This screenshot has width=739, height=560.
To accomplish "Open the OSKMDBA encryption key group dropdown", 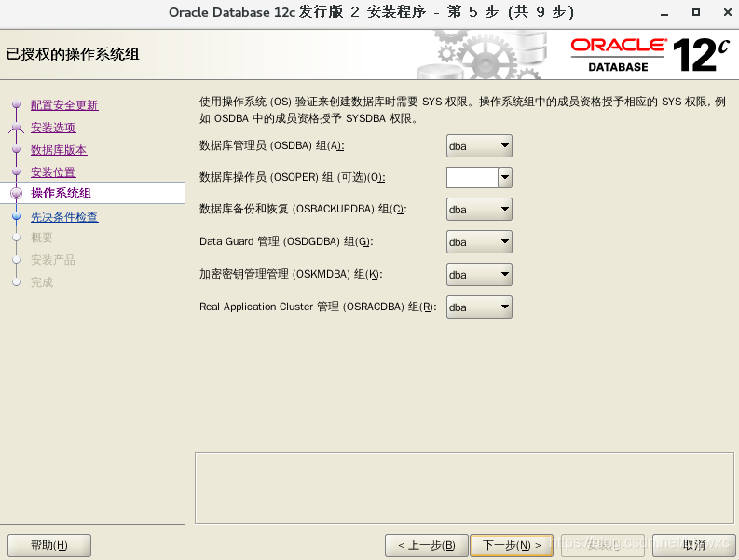I will click(479, 274).
